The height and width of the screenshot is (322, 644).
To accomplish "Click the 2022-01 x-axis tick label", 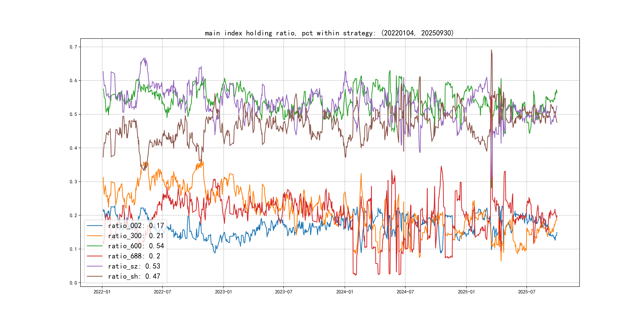I will [x=102, y=292].
